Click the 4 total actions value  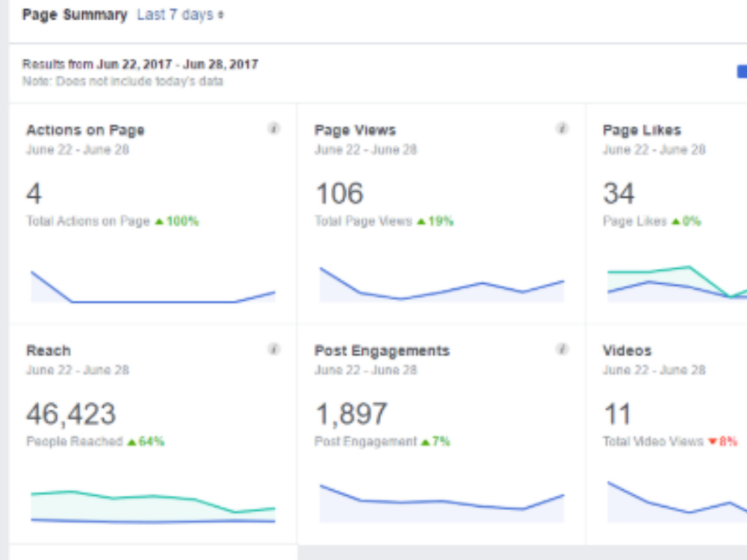[x=34, y=194]
